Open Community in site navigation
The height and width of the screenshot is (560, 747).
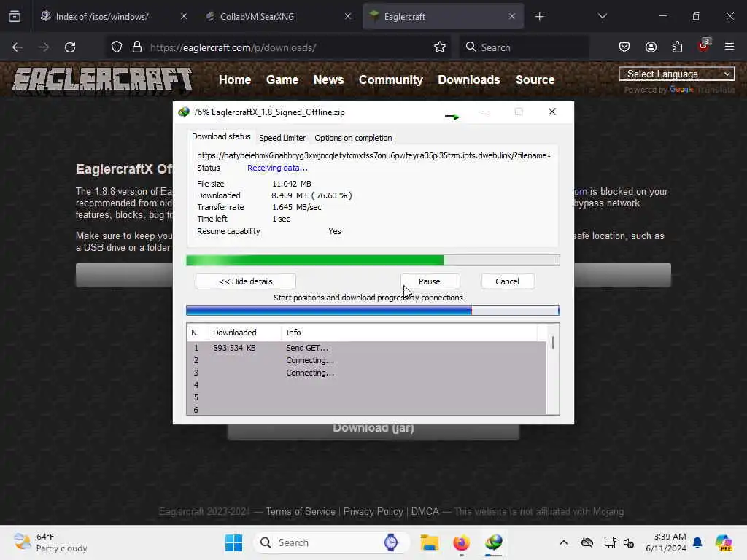(x=391, y=80)
